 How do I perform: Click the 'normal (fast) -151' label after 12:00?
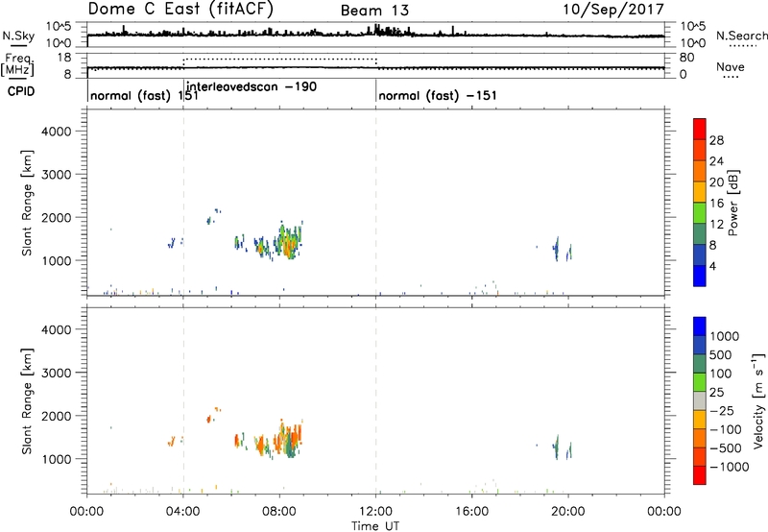tap(438, 95)
